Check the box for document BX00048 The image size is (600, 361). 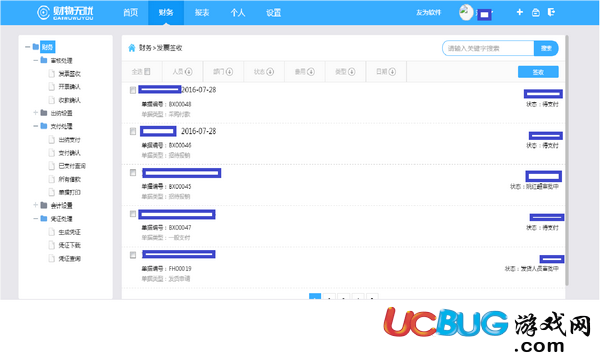click(x=133, y=90)
